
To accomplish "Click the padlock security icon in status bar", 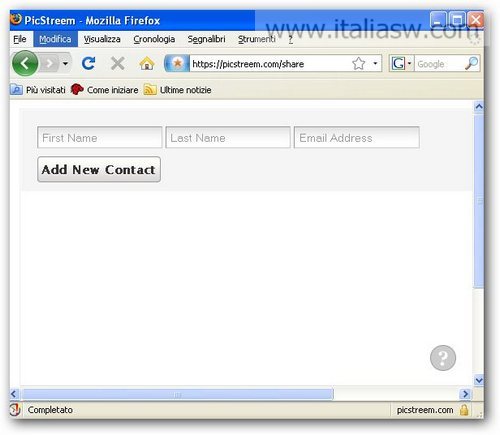I will (464, 410).
